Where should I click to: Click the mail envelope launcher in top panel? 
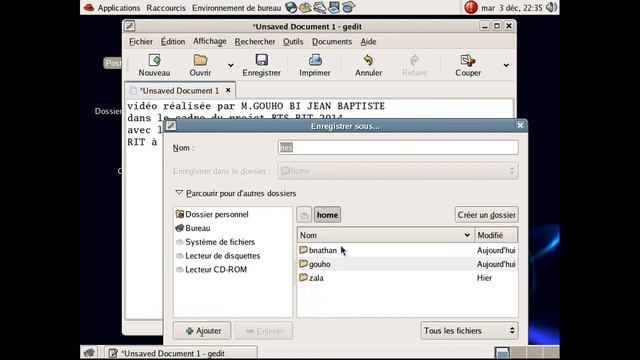pyautogui.click(x=305, y=7)
